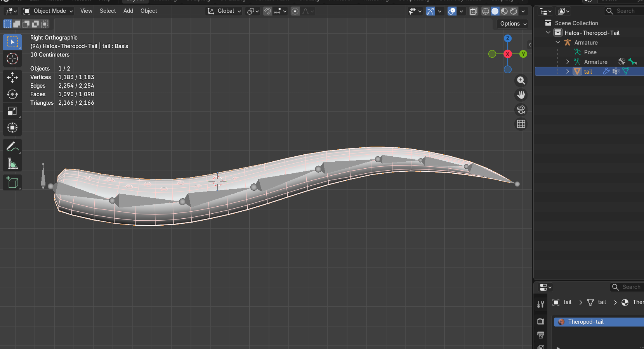
Task: Select the Measure tool
Action: click(12, 164)
